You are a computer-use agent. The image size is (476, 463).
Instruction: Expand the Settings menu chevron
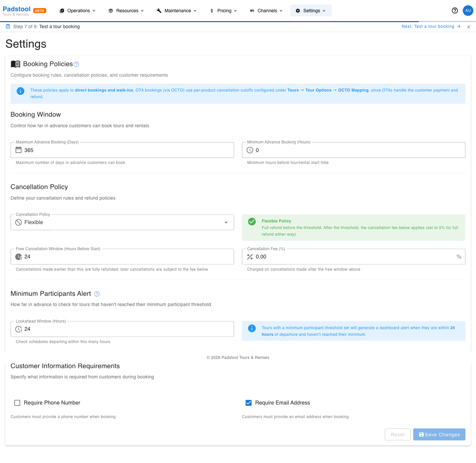(x=324, y=11)
